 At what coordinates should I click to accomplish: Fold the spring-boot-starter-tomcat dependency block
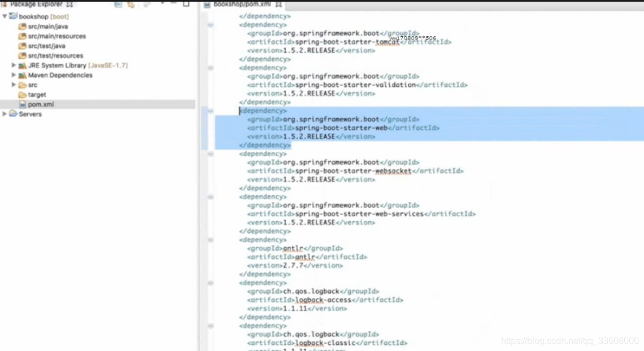pos(210,25)
